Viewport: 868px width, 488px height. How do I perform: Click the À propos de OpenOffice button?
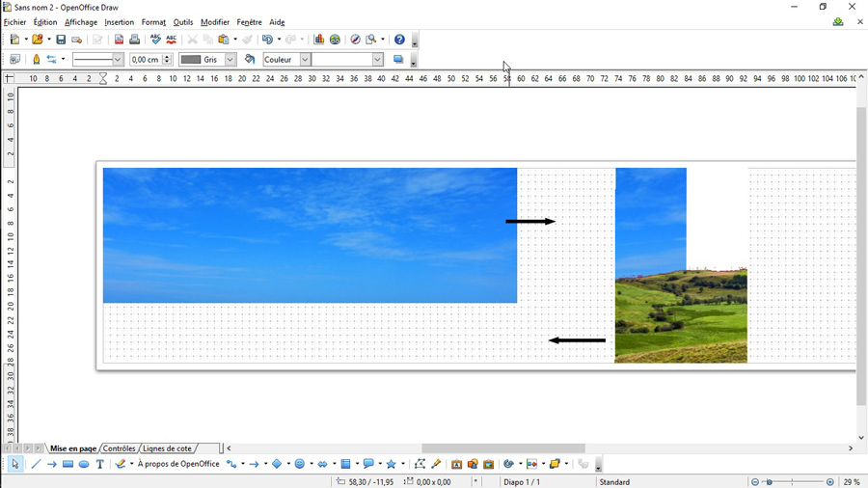point(178,464)
